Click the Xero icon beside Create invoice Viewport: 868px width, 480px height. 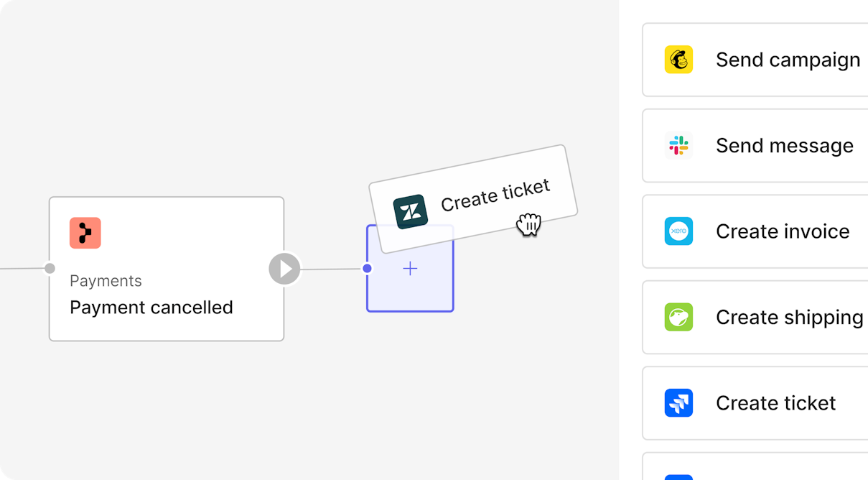tap(678, 231)
